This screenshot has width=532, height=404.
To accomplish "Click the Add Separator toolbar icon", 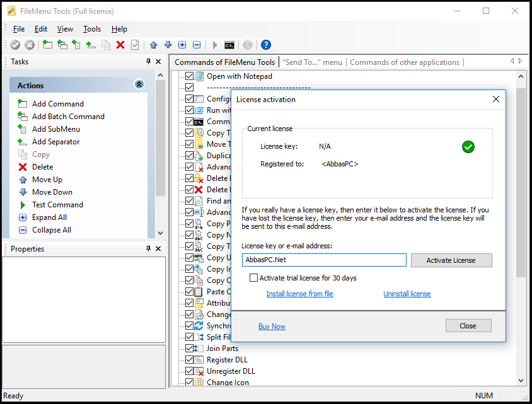I will tap(91, 45).
